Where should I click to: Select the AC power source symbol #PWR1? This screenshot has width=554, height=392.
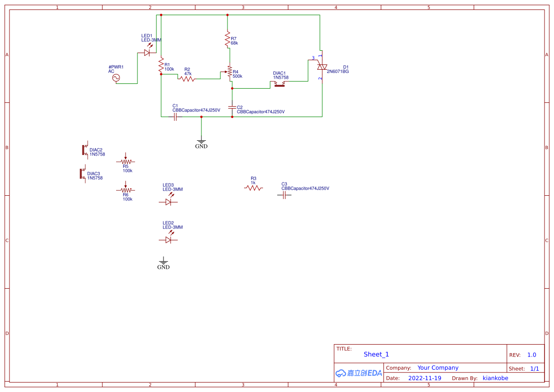click(116, 78)
